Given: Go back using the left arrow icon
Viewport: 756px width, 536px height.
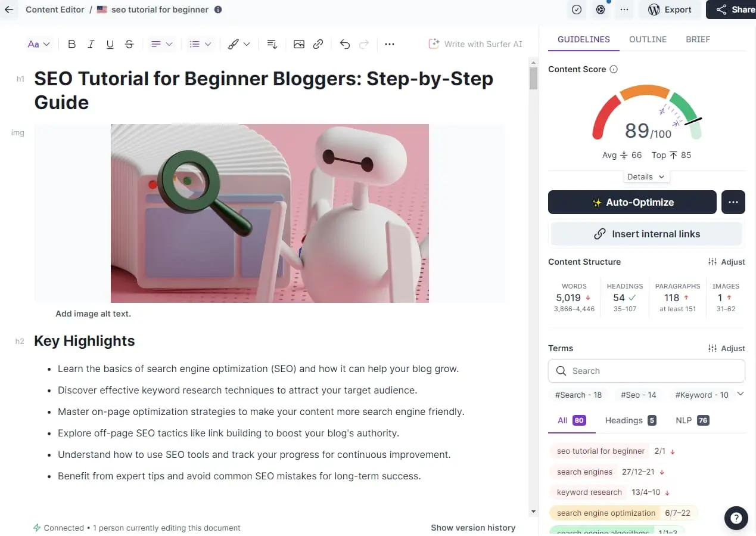Looking at the screenshot, I should tap(8, 10).
